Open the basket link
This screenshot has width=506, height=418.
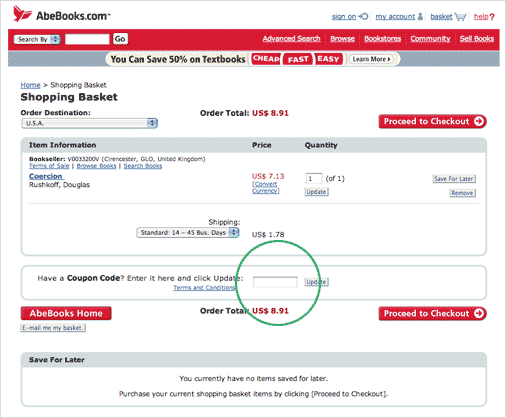click(x=441, y=16)
